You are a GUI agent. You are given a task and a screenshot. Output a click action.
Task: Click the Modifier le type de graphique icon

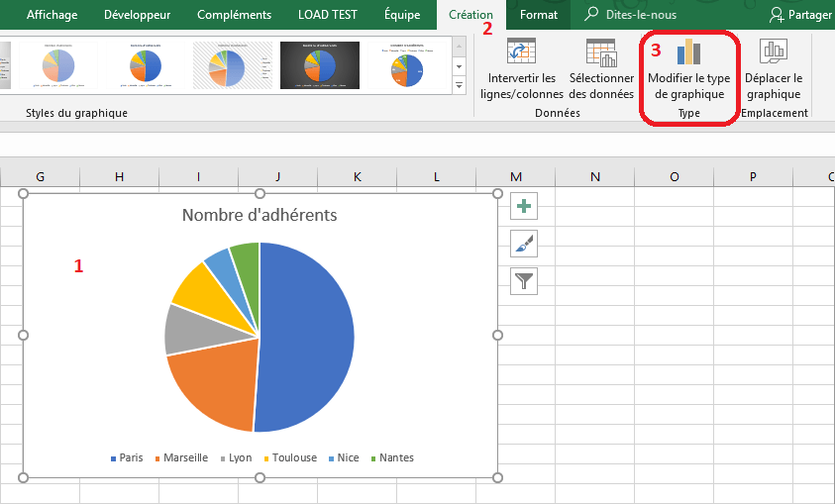click(x=688, y=52)
